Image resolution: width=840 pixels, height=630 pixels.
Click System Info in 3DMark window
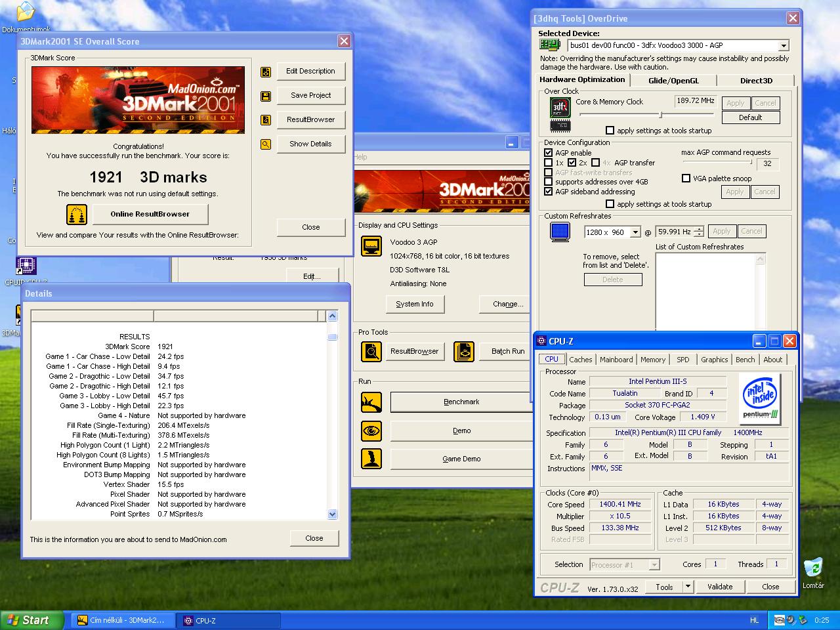(x=415, y=304)
